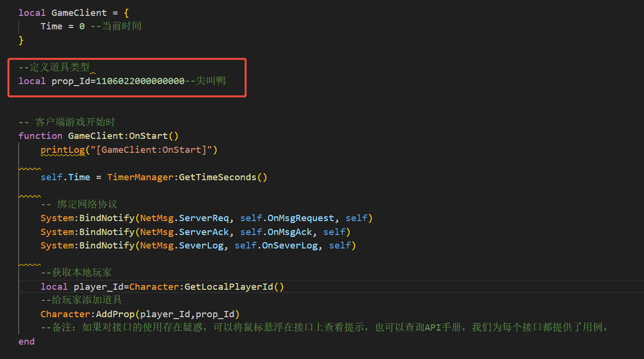644x359 pixels.
Task: Click the printLog call
Action: click(x=62, y=149)
